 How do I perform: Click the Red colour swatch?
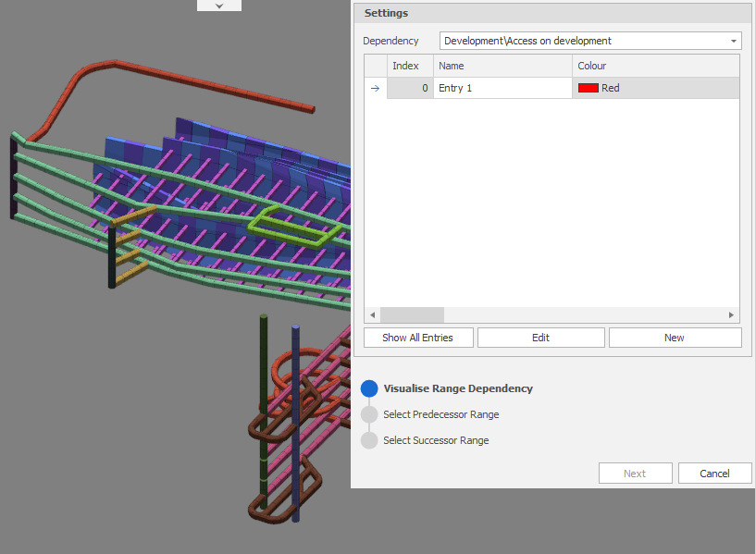588,89
